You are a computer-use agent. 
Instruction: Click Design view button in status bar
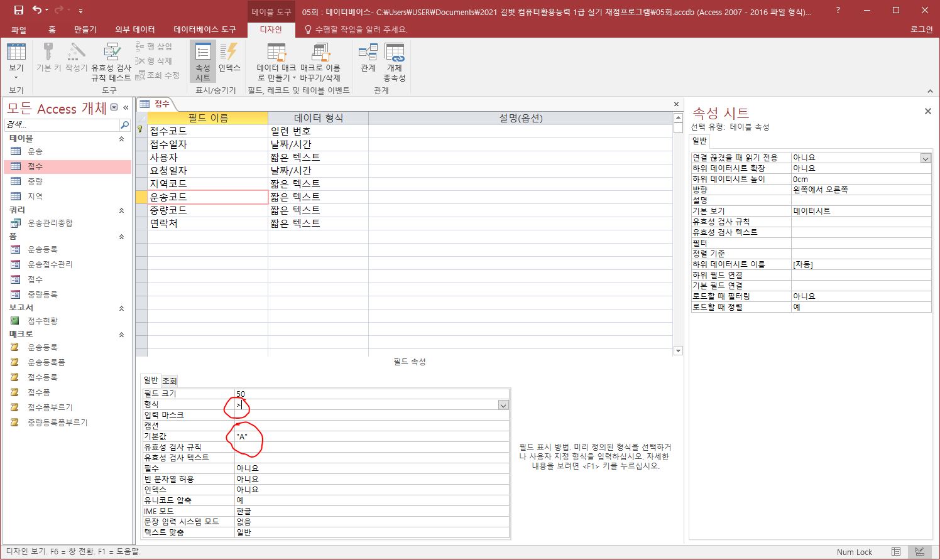(x=920, y=552)
